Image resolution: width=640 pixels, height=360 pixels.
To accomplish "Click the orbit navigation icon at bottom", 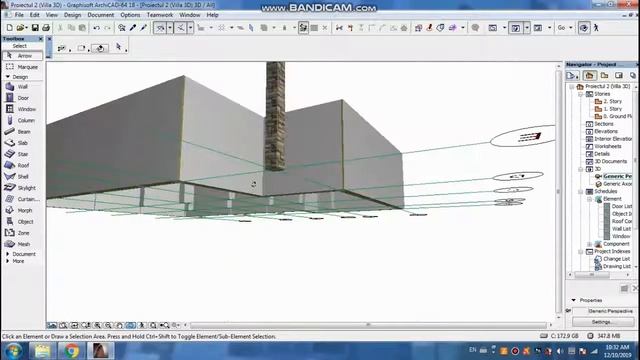I will coord(130,325).
